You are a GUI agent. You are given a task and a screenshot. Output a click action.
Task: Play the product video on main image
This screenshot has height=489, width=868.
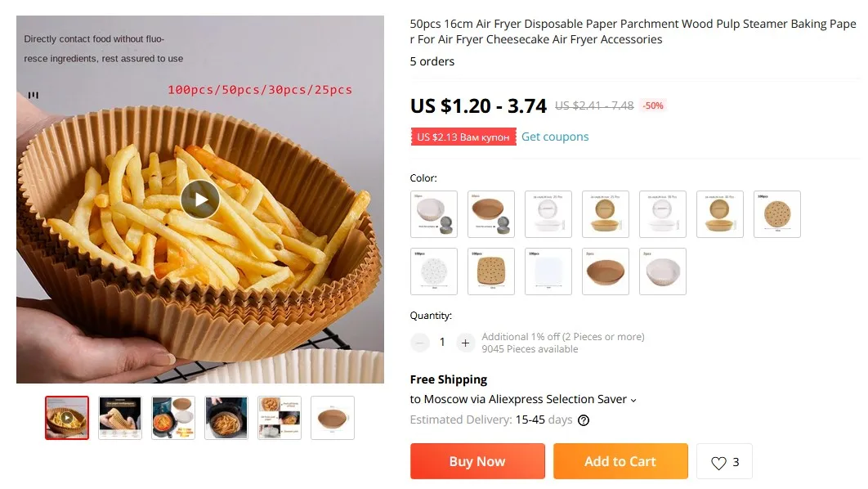tap(200, 200)
